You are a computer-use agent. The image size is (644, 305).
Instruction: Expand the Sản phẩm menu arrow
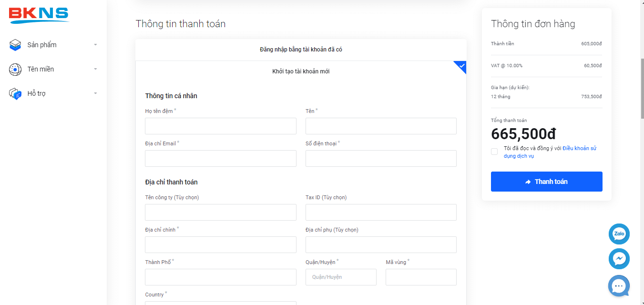(95, 45)
